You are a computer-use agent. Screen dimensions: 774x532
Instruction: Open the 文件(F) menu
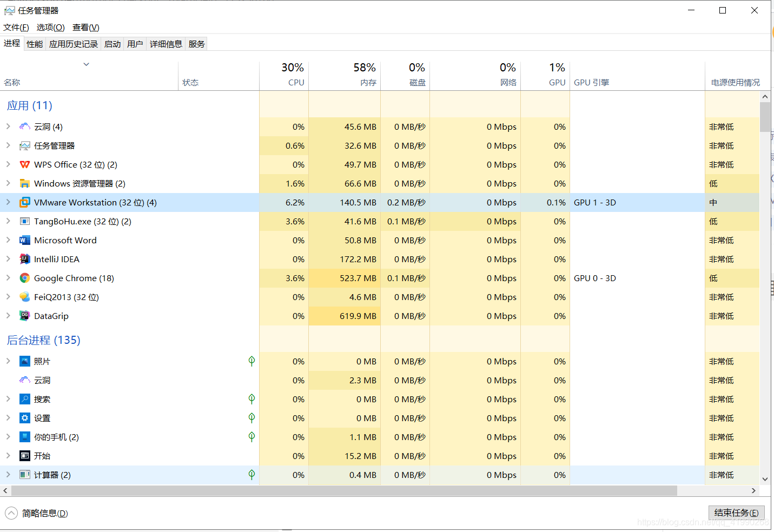coord(16,28)
